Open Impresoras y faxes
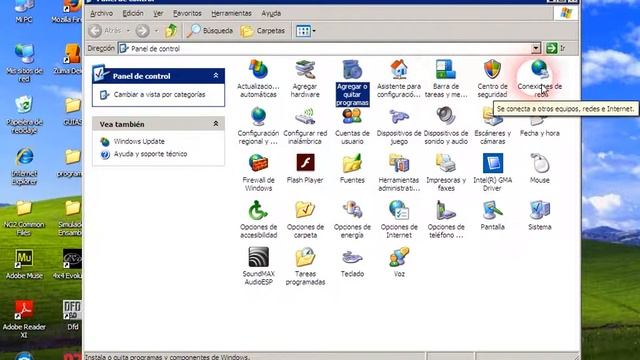640x360 pixels. 446,173
